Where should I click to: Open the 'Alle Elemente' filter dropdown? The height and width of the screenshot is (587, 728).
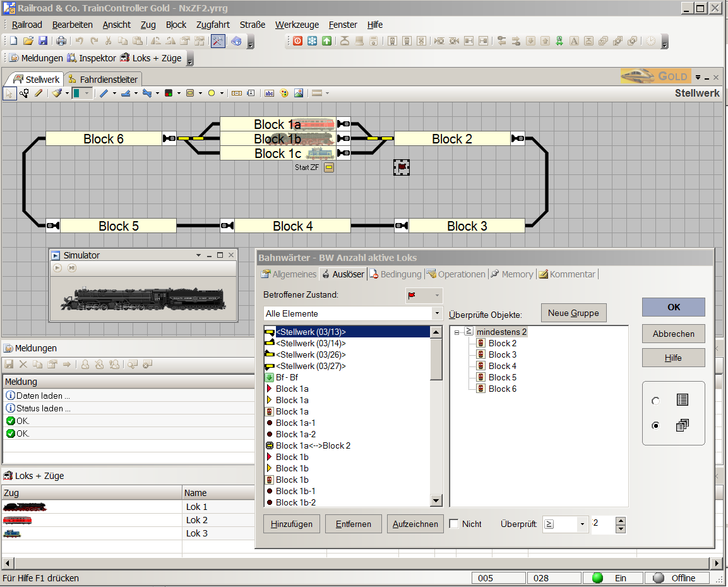(x=436, y=313)
